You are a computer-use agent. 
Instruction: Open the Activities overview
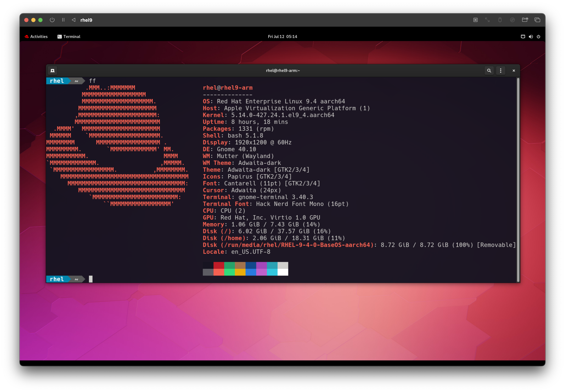tap(36, 37)
